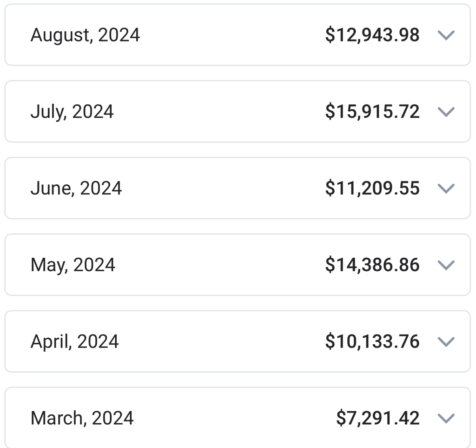Screen dimensions: 476x448
Task: Click the chevron beside $11,209.55
Action: point(446,188)
